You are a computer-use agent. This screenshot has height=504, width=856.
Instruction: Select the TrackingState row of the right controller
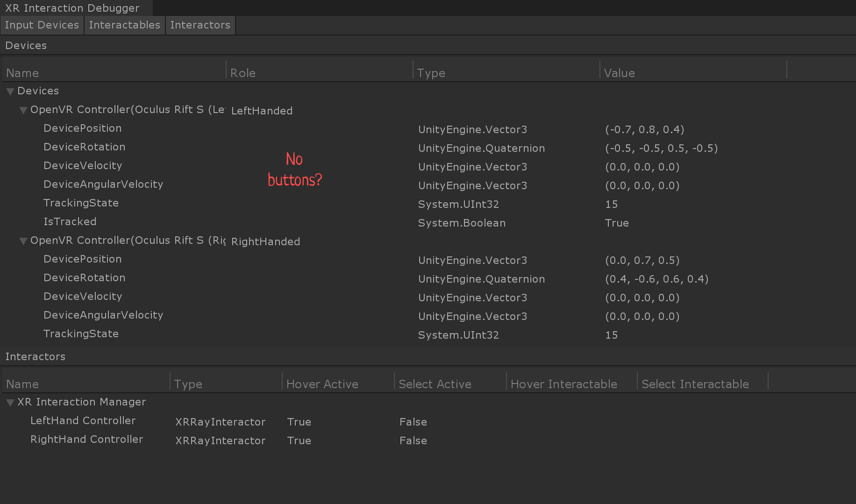[x=81, y=334]
